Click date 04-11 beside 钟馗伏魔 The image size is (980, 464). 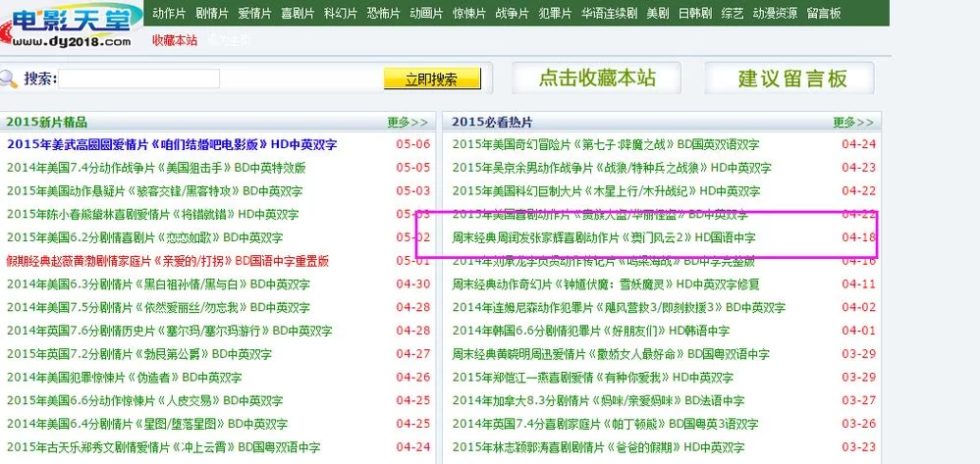click(859, 284)
